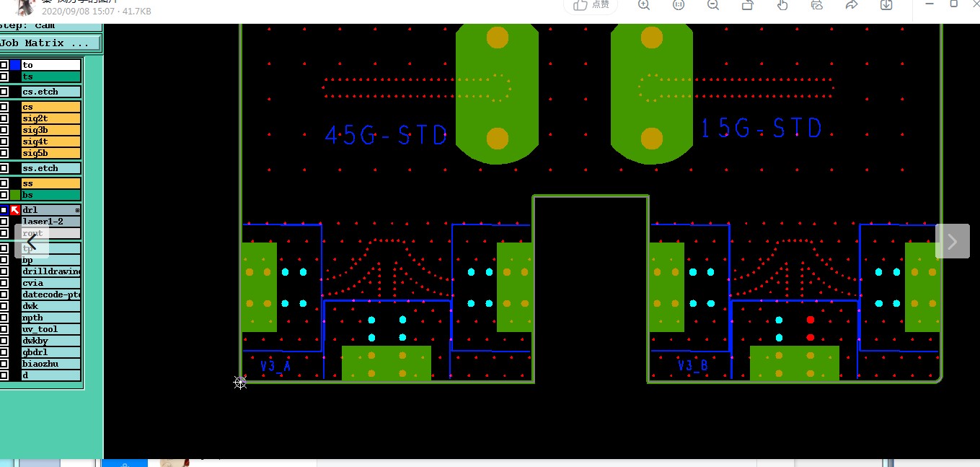The image size is (980, 467).
Task: Select the cs layer row
Action: pyautogui.click(x=51, y=107)
